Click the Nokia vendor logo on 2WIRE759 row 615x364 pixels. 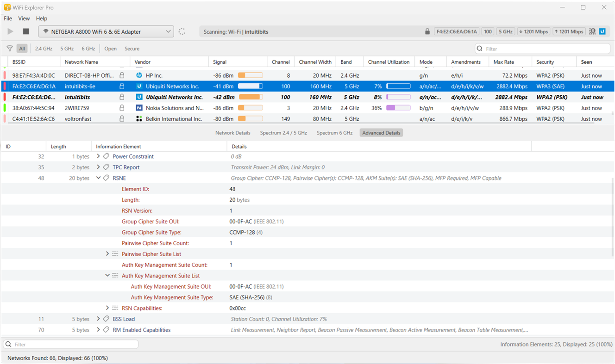138,108
